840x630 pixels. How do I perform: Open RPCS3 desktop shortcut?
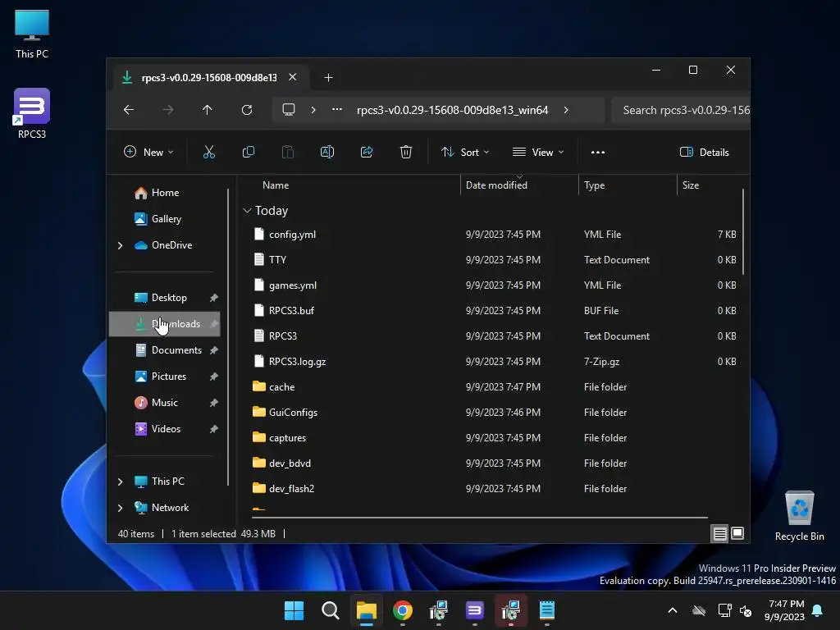click(x=32, y=113)
